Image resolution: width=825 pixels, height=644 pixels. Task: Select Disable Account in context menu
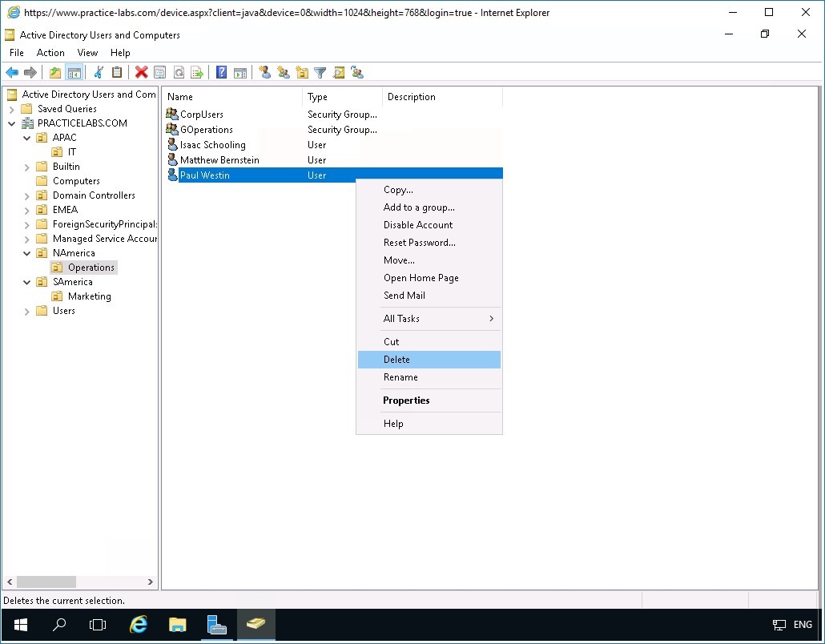click(x=429, y=224)
